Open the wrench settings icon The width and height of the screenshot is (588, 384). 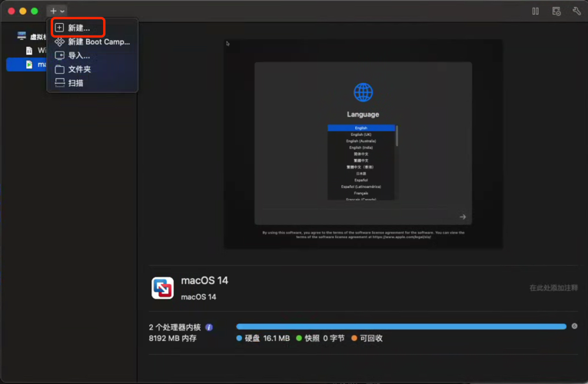pos(576,12)
